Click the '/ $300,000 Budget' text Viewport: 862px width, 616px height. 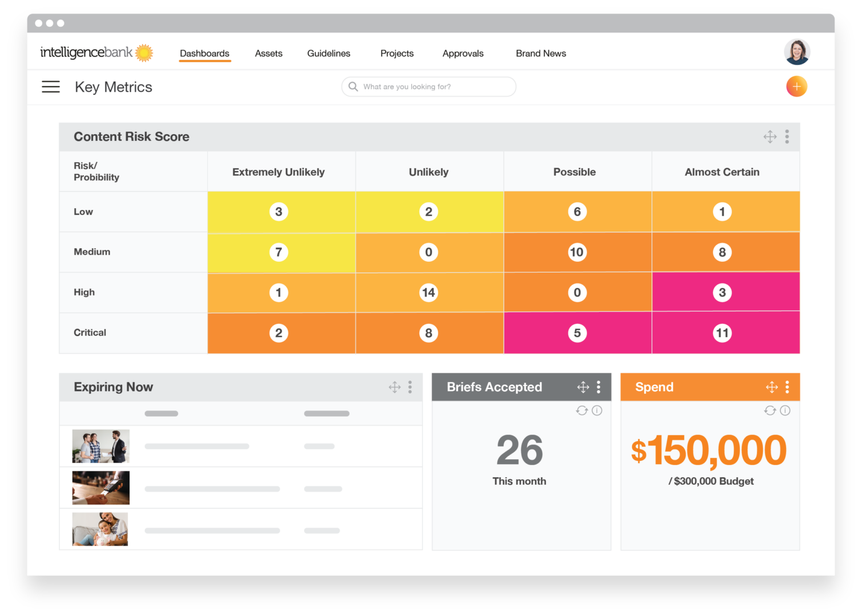pos(711,481)
